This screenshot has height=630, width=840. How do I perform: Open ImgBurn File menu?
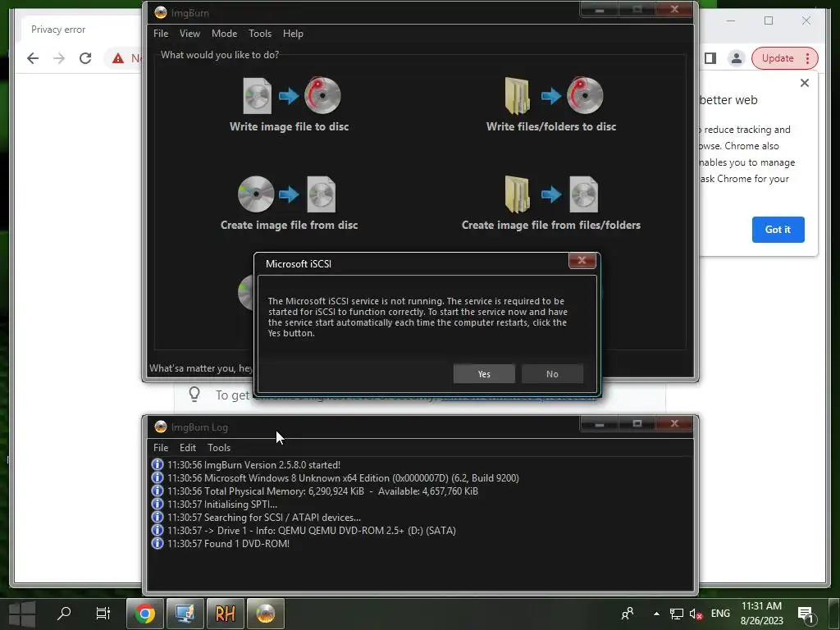[x=161, y=33]
